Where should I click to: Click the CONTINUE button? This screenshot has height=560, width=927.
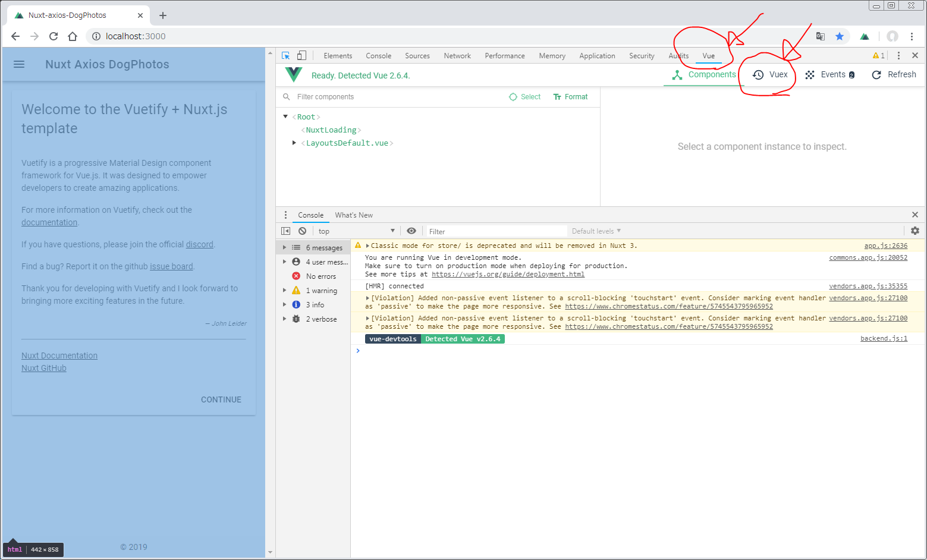click(221, 399)
